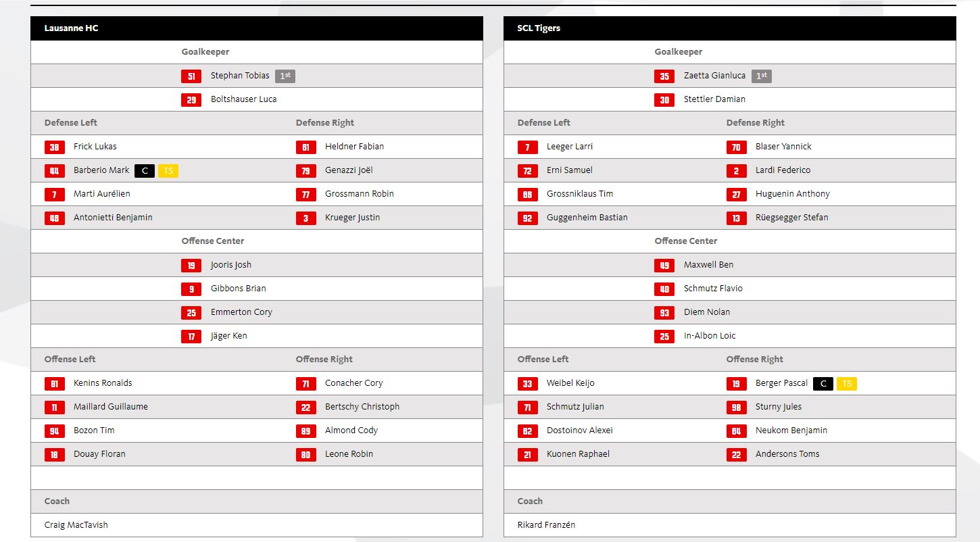Click the number badge beside Zaetta Gianluca
This screenshot has width=980, height=542.
click(x=664, y=76)
